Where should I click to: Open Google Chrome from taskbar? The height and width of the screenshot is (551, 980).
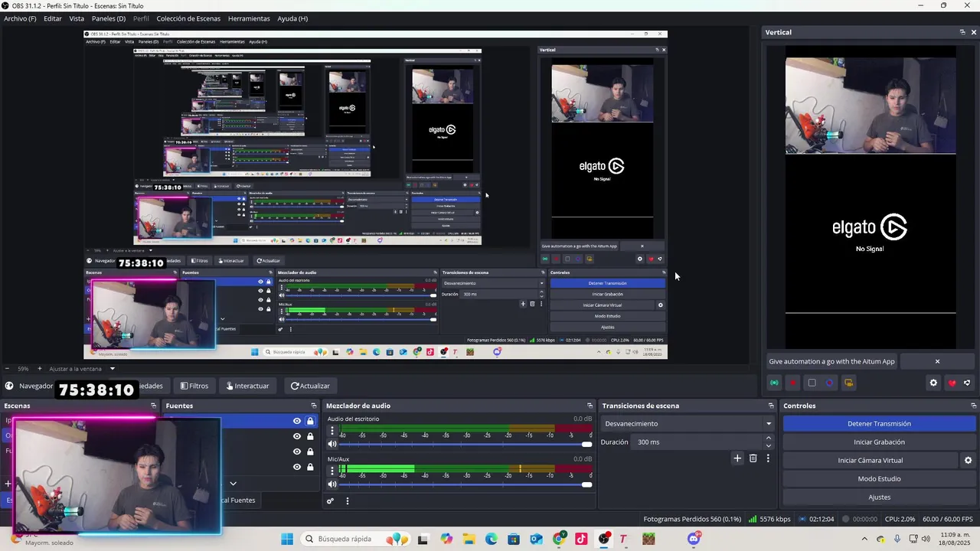click(x=559, y=539)
